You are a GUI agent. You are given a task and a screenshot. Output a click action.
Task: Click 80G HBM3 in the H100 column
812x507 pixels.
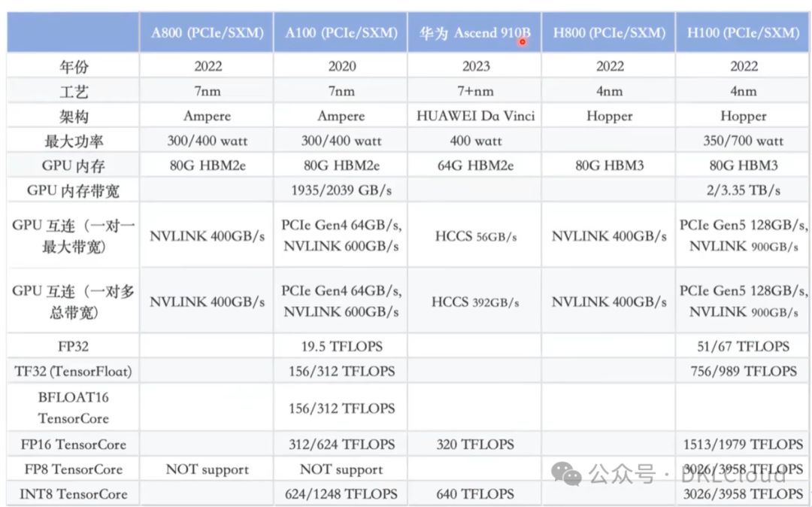[743, 165]
